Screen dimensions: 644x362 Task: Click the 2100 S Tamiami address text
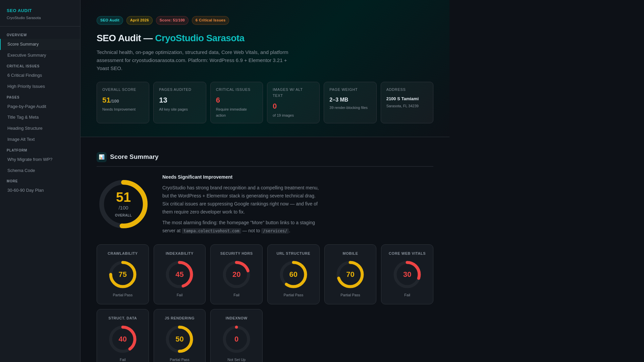coord(402,99)
